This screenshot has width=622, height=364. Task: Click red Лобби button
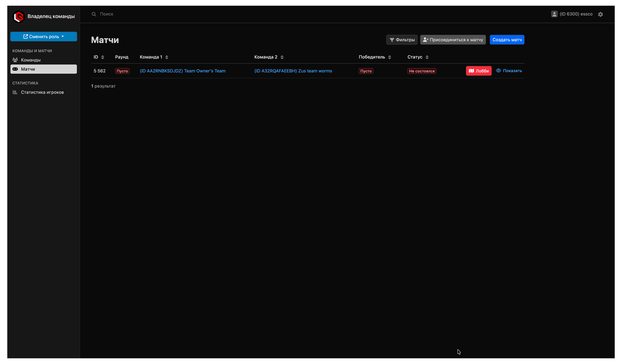[478, 71]
